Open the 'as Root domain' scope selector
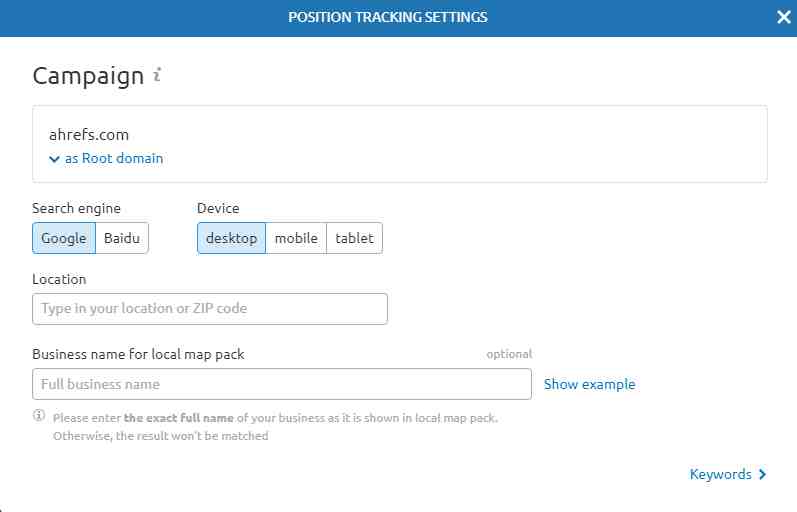797x512 pixels. coord(113,158)
